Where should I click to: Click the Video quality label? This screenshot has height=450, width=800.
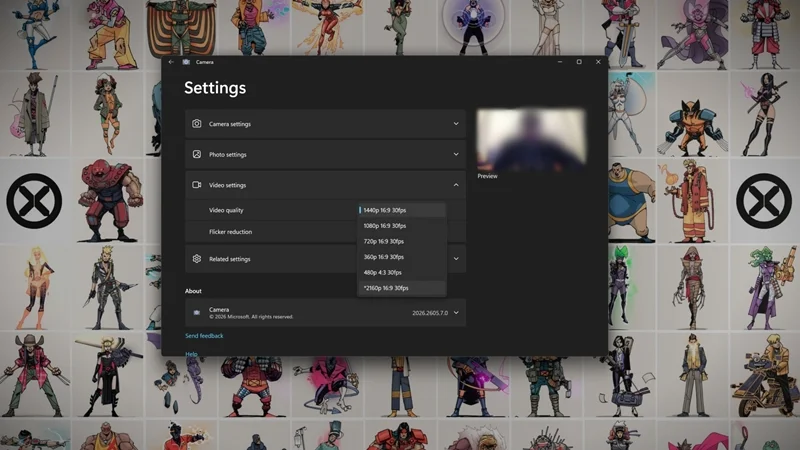(226, 210)
